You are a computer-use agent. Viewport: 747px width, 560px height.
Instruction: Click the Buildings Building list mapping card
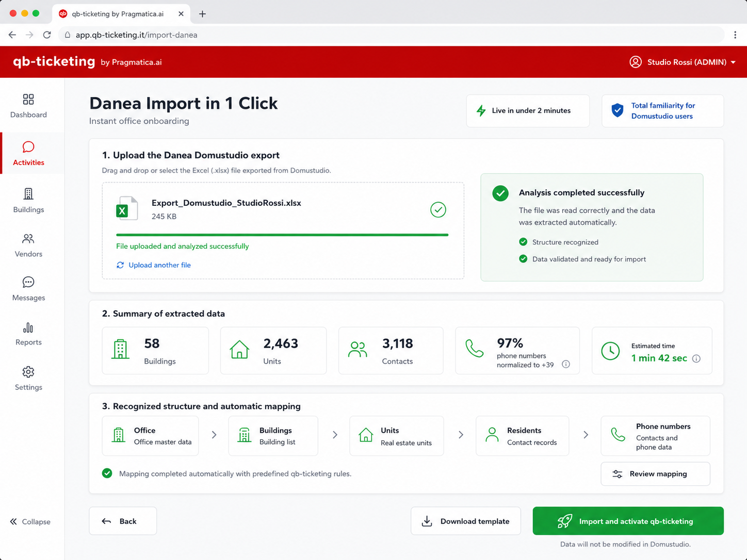click(273, 436)
